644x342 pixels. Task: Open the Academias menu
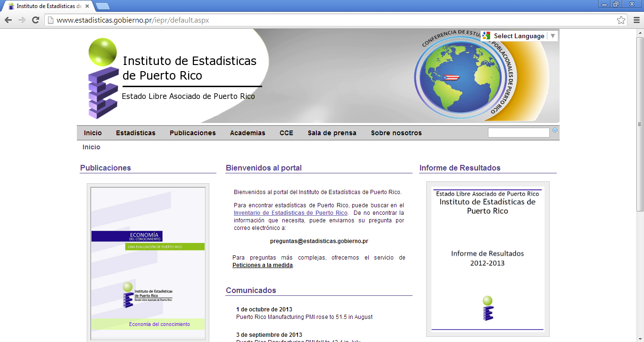248,133
